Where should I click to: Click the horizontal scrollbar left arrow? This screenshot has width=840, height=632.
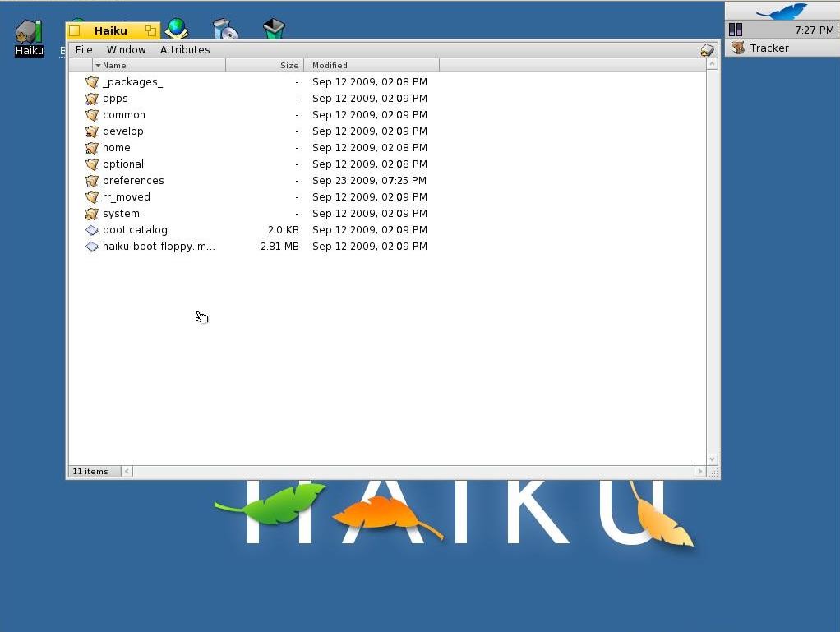127,471
